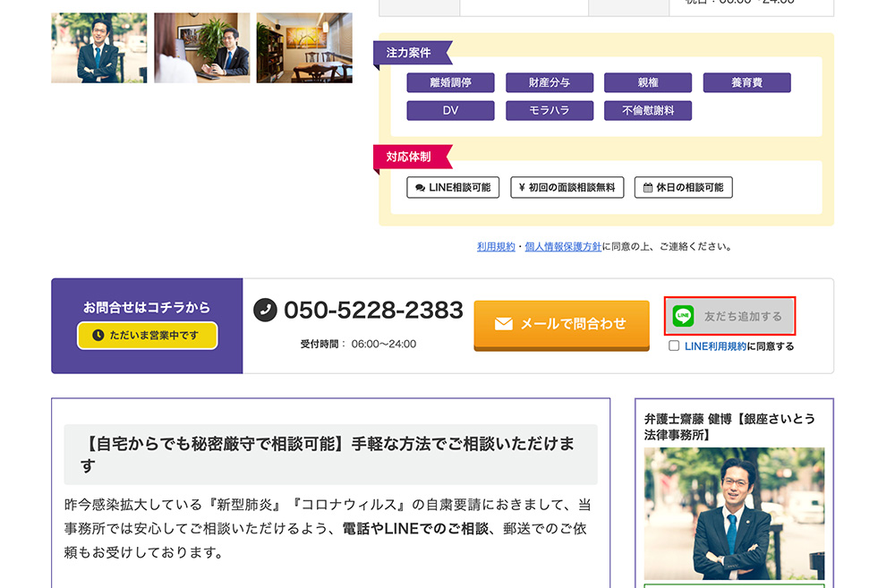Select the 離婚調停 tag
The image size is (895, 588).
click(450, 82)
